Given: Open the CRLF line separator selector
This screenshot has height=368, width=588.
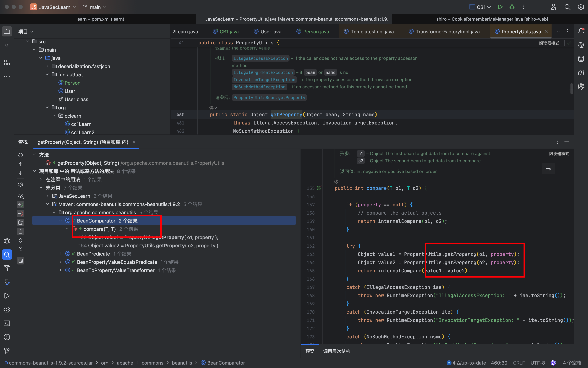Looking at the screenshot, I should pyautogui.click(x=519, y=363).
